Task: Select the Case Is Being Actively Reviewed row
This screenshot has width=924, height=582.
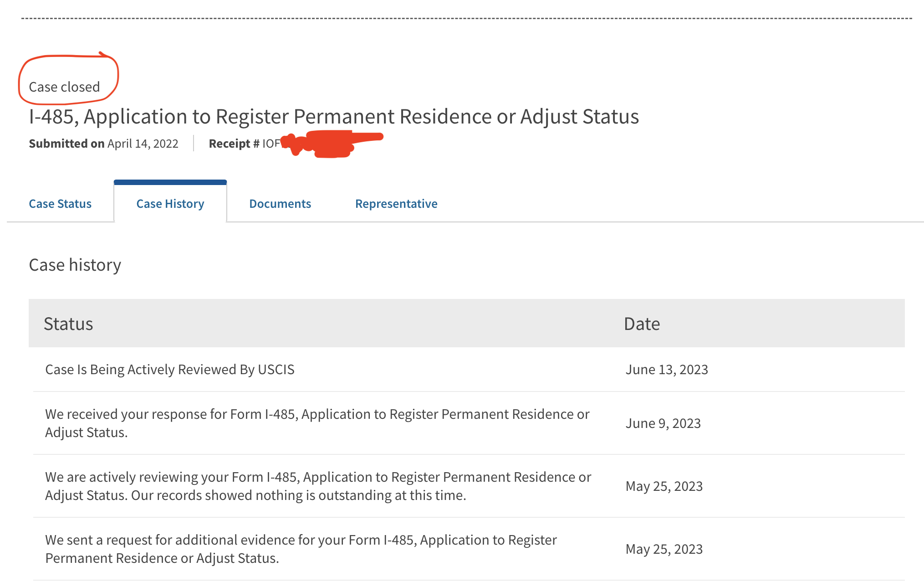Action: click(x=469, y=370)
